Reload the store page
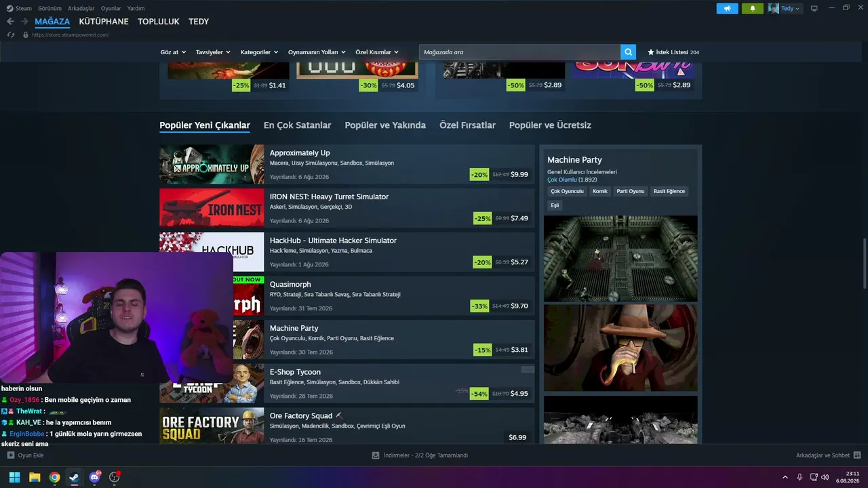Image resolution: width=868 pixels, height=488 pixels. 11,35
